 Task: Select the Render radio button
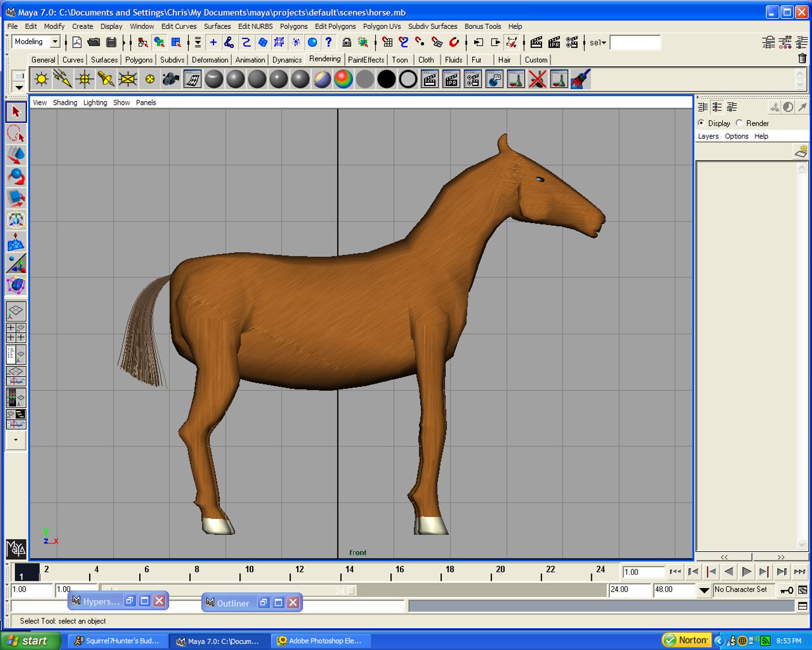coord(739,123)
